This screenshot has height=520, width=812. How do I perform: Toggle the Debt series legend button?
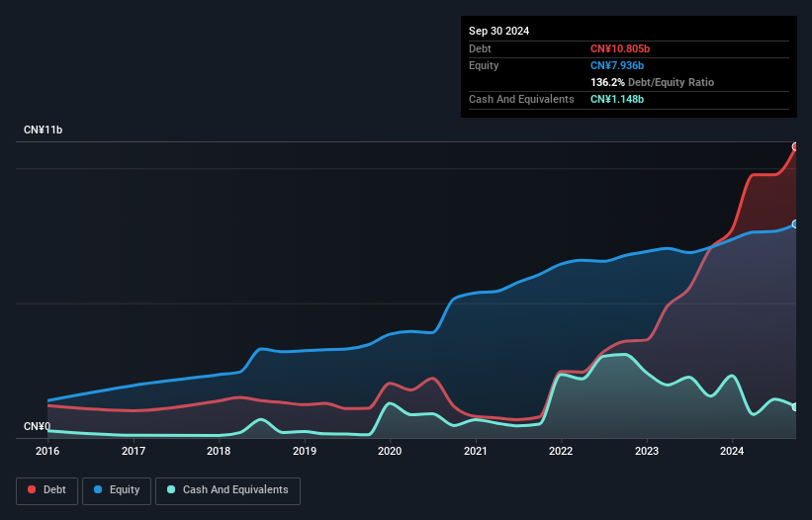click(x=46, y=490)
